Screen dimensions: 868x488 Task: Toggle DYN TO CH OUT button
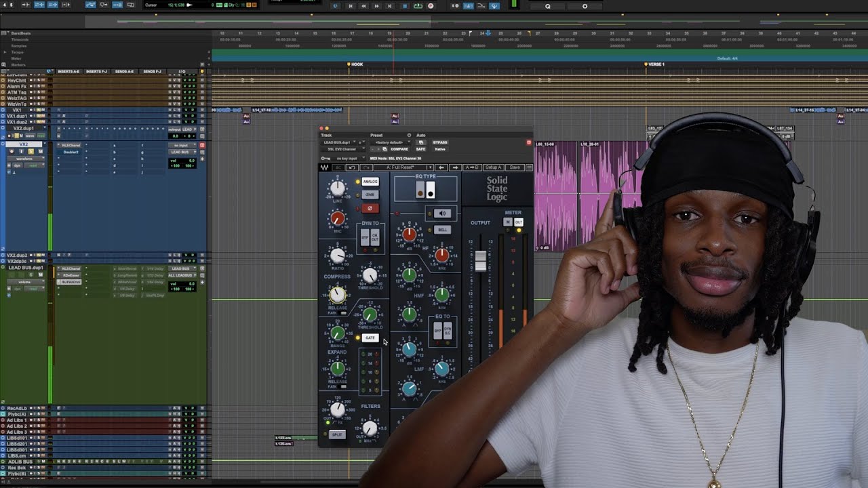point(375,237)
